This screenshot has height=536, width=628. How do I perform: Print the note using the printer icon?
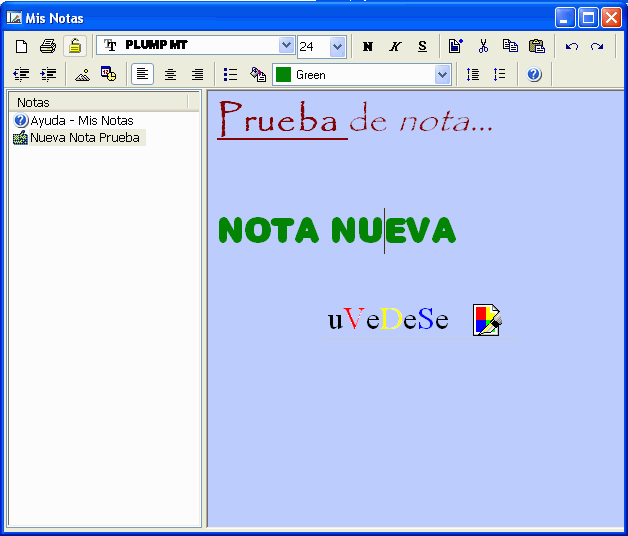tap(48, 46)
